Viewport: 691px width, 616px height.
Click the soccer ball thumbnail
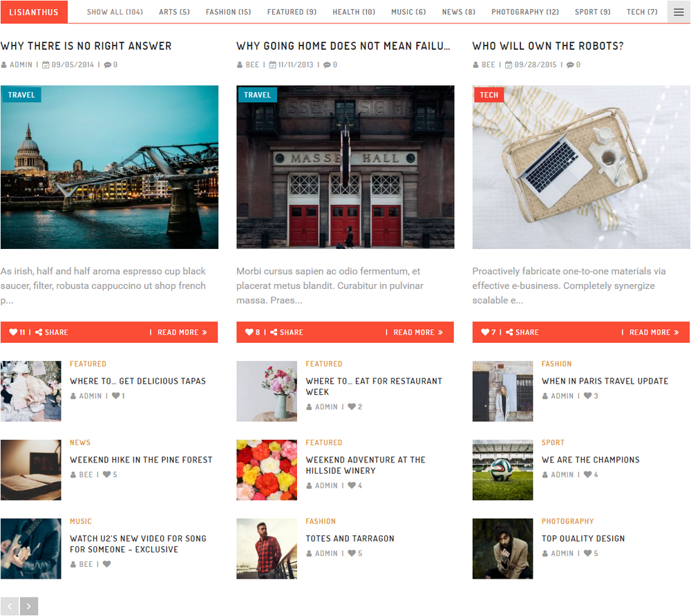click(x=502, y=470)
